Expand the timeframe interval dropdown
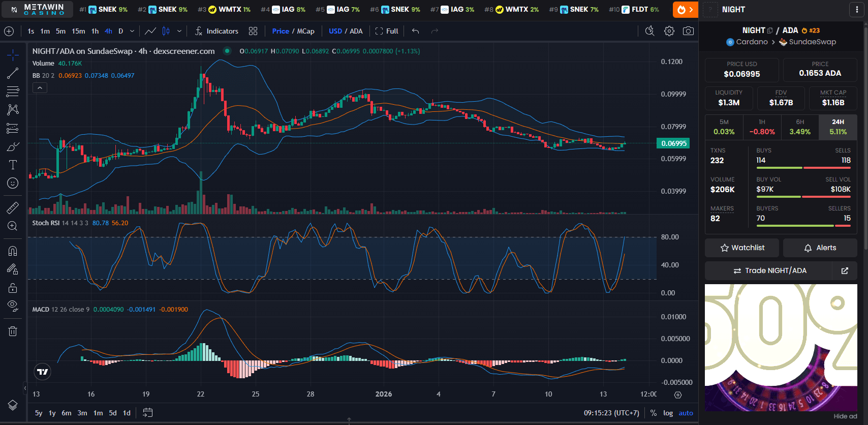 coord(132,31)
